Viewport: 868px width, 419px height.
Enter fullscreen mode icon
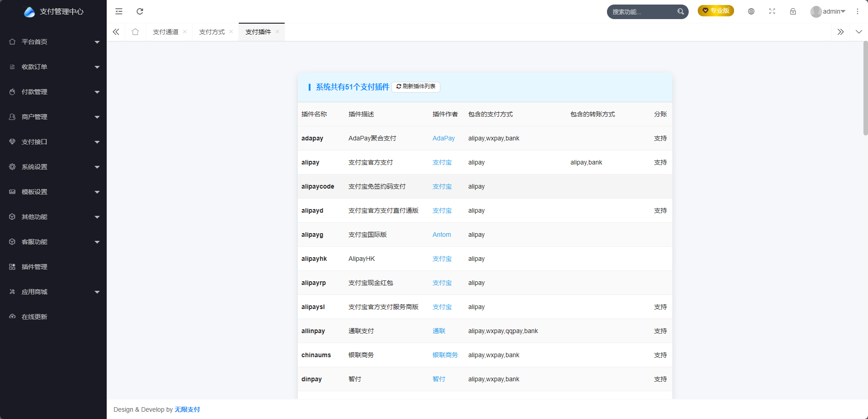coord(772,11)
